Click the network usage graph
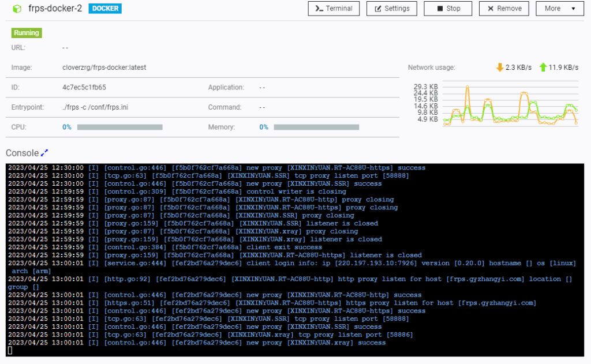Viewport: 591px width, 364px height. click(510, 104)
